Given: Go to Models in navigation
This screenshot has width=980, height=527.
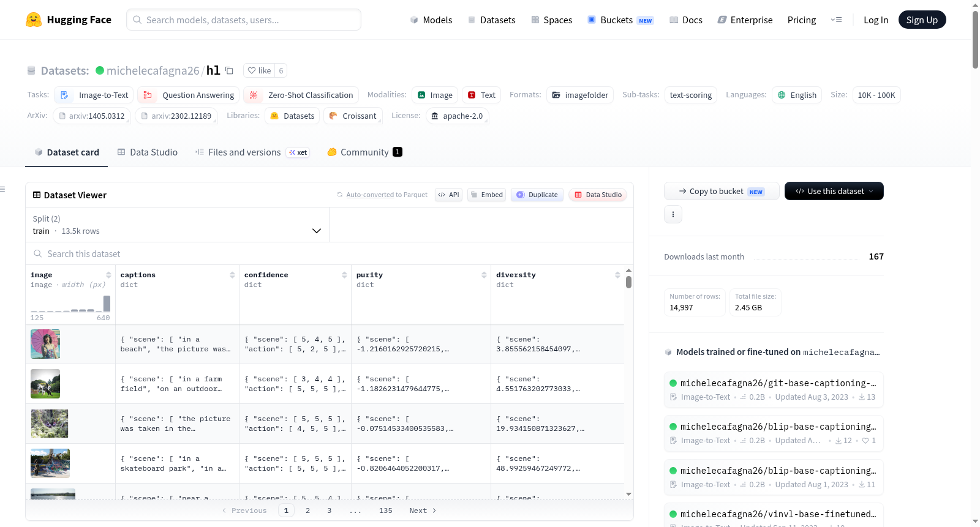Looking at the screenshot, I should 431,20.
